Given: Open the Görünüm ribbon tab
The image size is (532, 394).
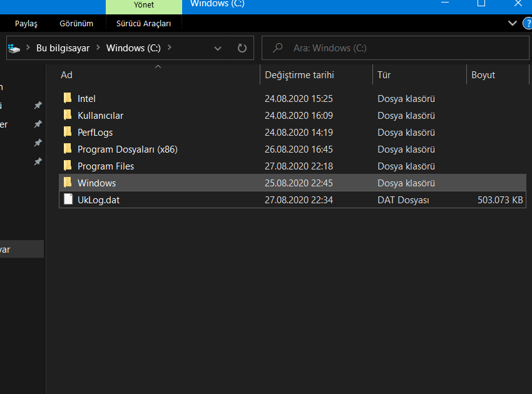Looking at the screenshot, I should [x=76, y=23].
